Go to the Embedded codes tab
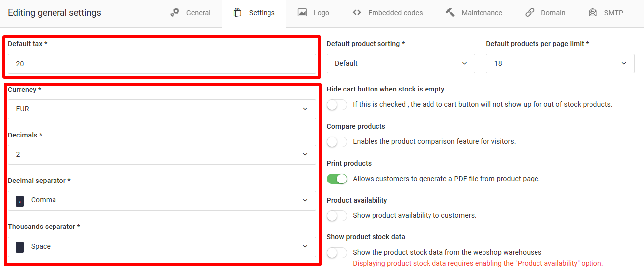The image size is (644, 273). pos(387,13)
